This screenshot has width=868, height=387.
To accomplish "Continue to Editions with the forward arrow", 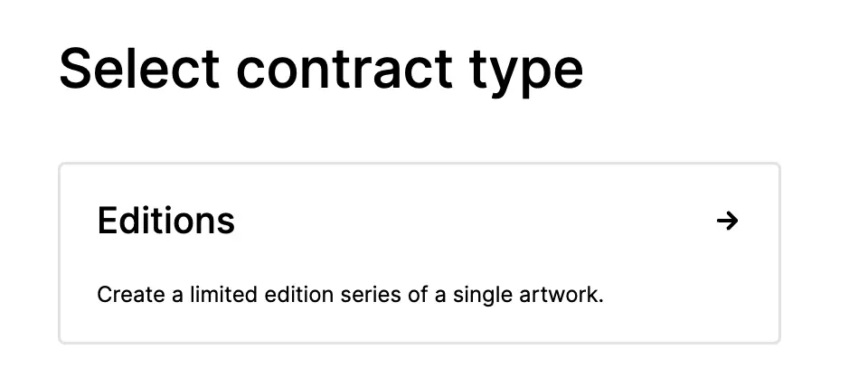I will pyautogui.click(x=727, y=221).
